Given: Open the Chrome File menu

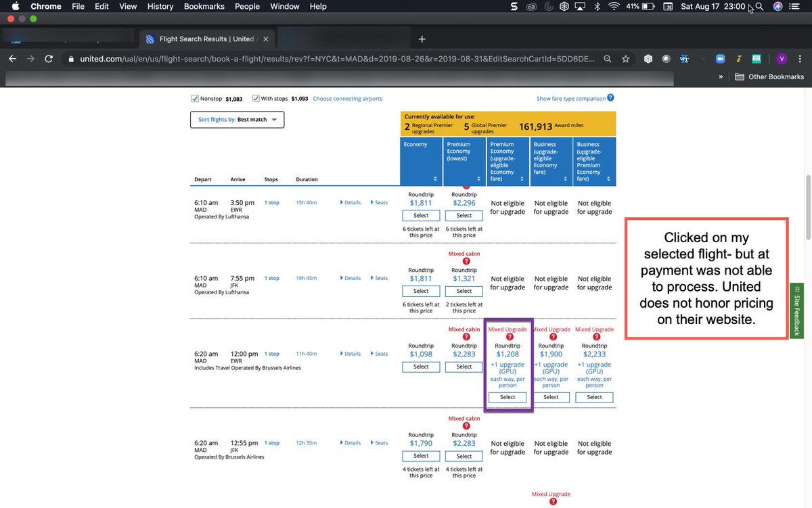Looking at the screenshot, I should coord(78,6).
